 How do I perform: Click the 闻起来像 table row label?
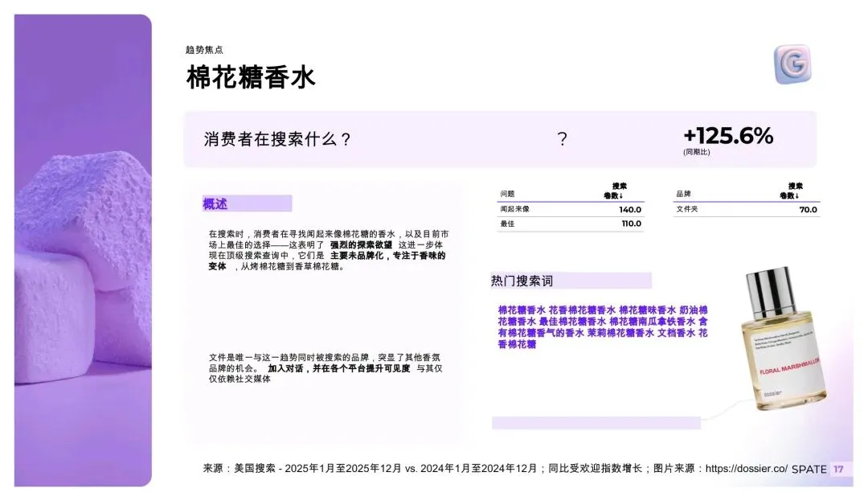(514, 209)
